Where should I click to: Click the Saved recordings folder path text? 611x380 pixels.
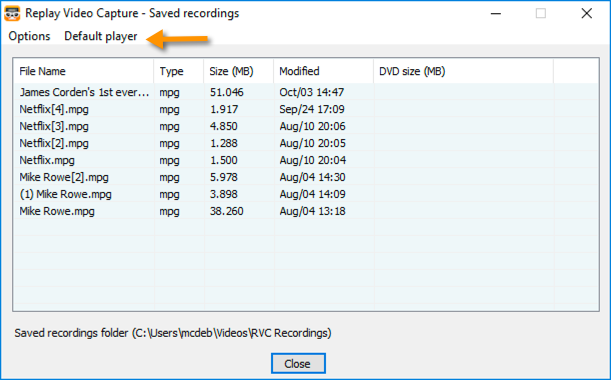pyautogui.click(x=173, y=333)
